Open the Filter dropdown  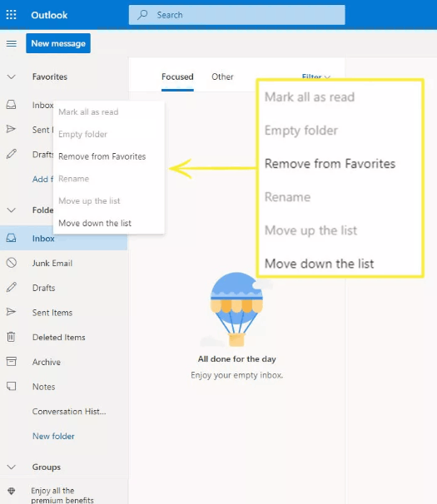316,77
